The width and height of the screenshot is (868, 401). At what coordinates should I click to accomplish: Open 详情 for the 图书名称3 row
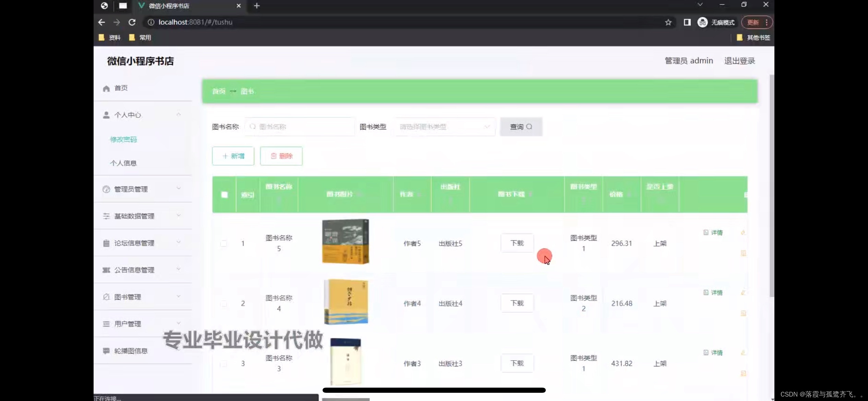click(x=713, y=352)
